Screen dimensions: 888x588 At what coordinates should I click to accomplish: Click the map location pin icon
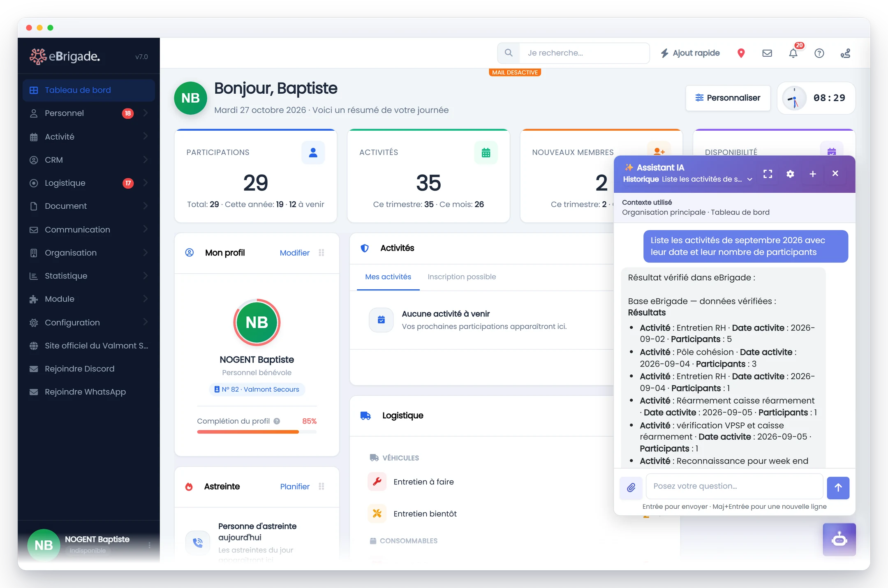pos(741,53)
